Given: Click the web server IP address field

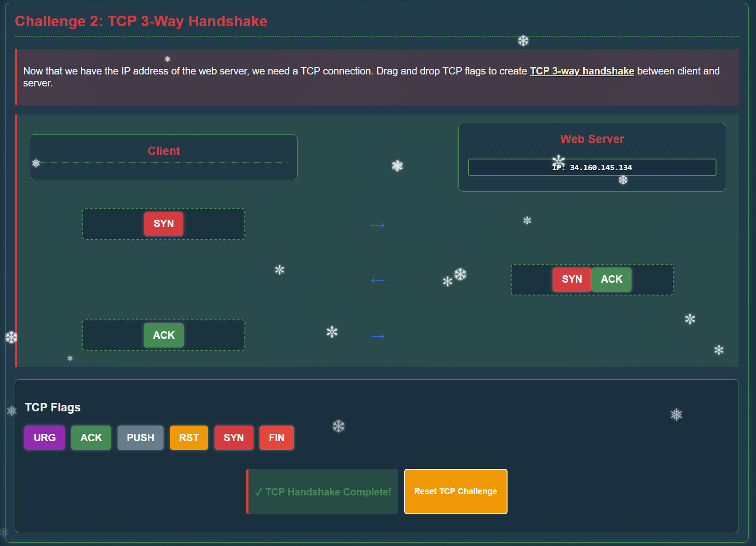Looking at the screenshot, I should (x=592, y=167).
